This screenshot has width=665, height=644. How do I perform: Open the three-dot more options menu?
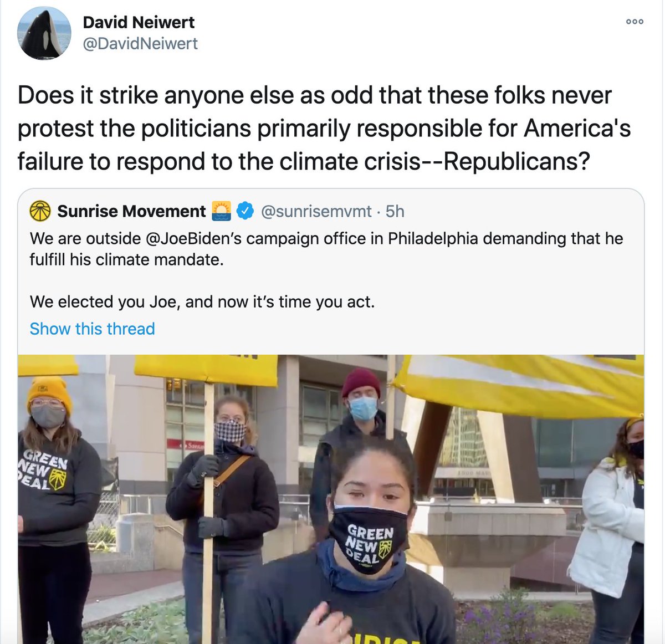635,22
